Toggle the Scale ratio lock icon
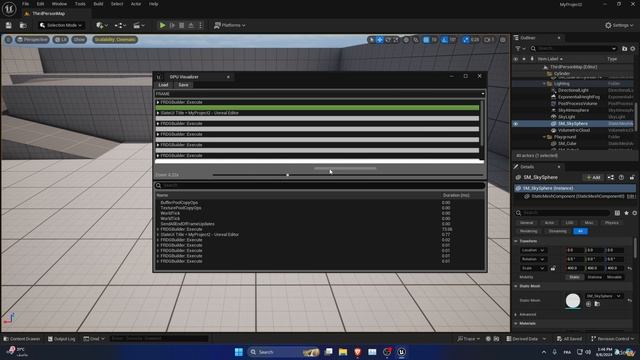This screenshot has width=640, height=360. [553, 268]
